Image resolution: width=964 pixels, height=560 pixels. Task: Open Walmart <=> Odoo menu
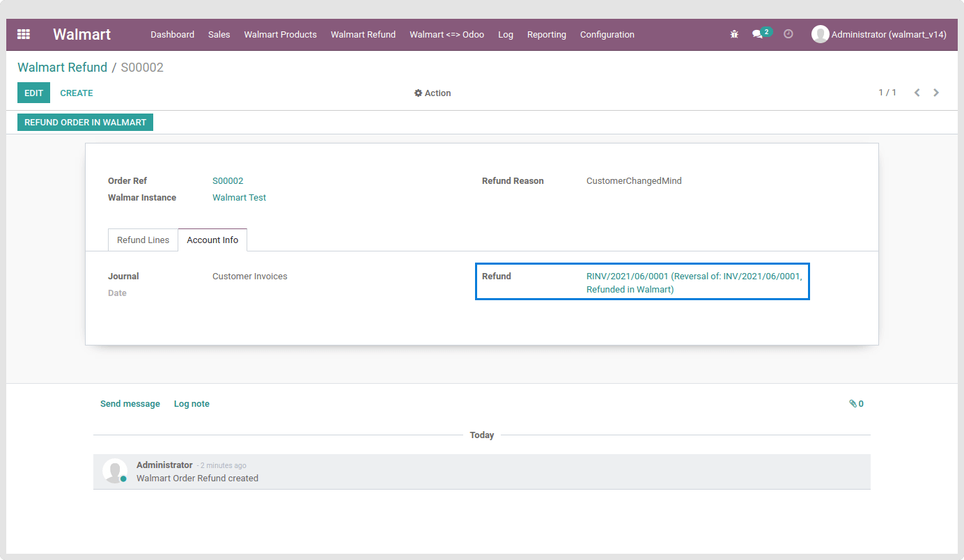point(446,34)
